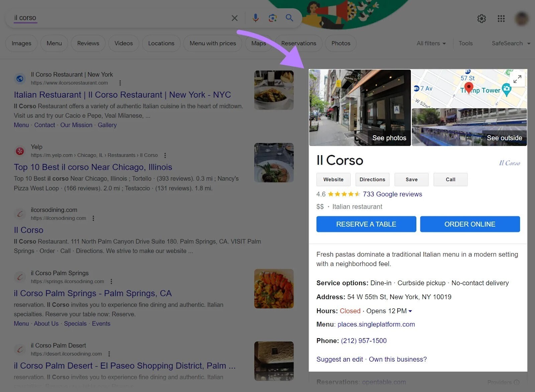Click the Directions button
This screenshot has width=535, height=392.
(372, 180)
